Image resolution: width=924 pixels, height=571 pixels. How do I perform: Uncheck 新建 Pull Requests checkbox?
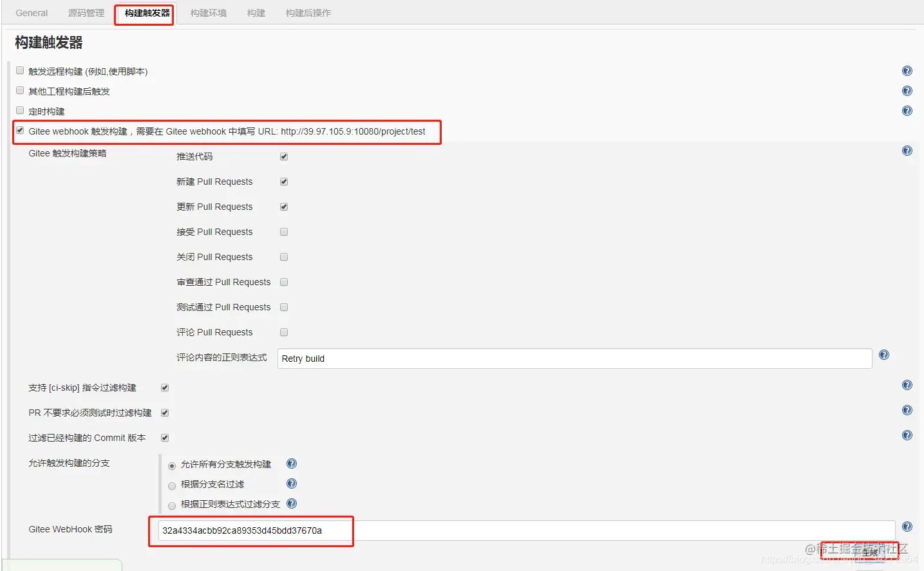tap(284, 182)
